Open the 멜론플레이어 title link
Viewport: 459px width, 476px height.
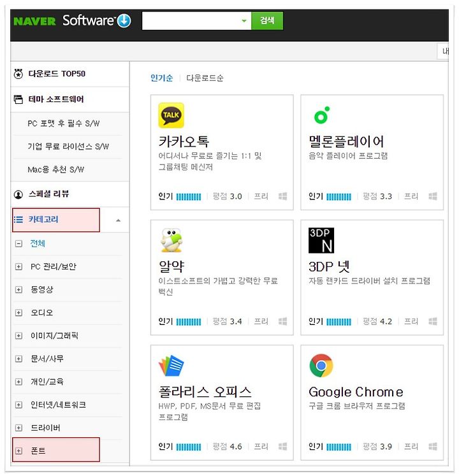pyautogui.click(x=346, y=141)
